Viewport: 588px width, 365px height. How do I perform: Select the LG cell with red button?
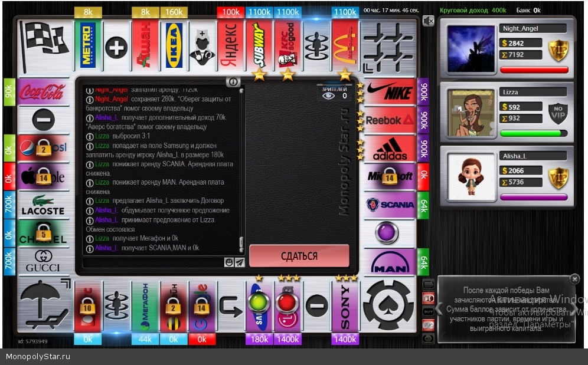(288, 306)
